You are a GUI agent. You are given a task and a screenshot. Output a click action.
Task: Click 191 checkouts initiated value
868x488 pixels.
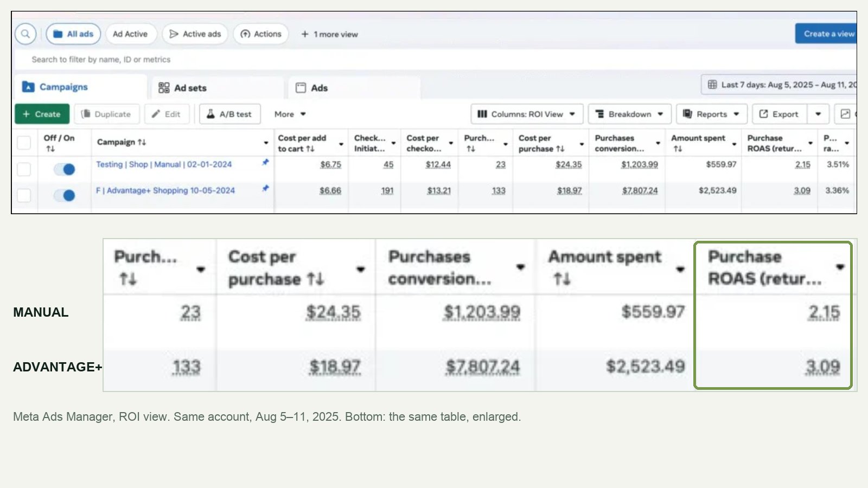pyautogui.click(x=387, y=190)
